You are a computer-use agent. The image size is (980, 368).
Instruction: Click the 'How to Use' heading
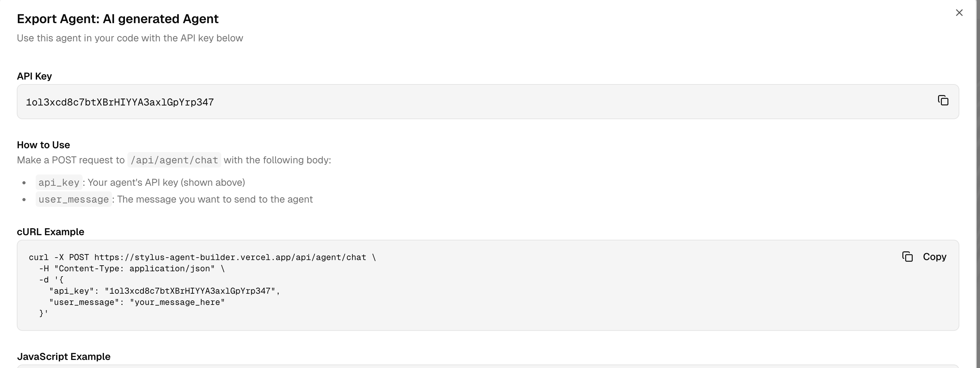43,145
